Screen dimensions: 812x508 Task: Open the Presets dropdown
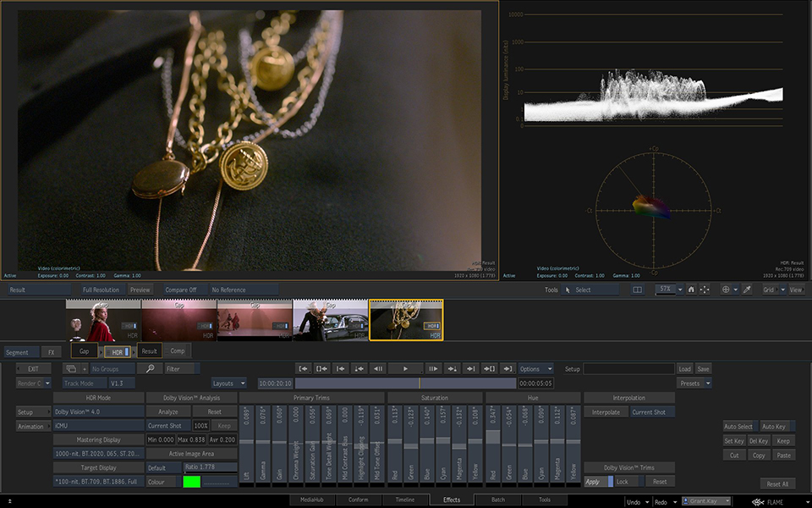pyautogui.click(x=694, y=384)
